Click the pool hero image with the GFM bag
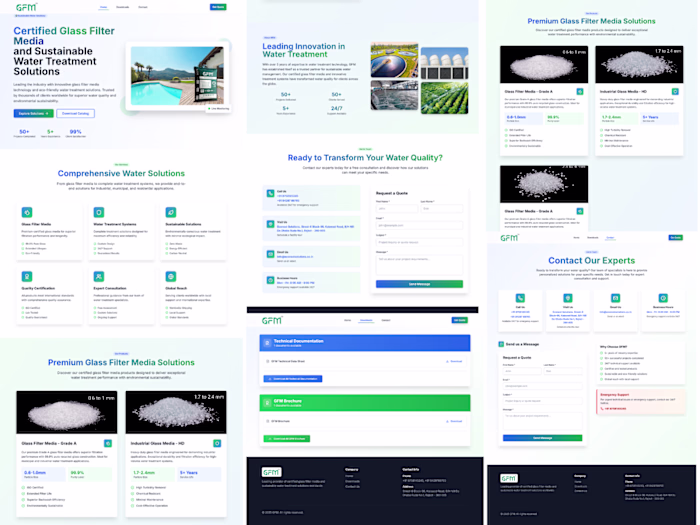This screenshot has width=700, height=525. [x=177, y=76]
